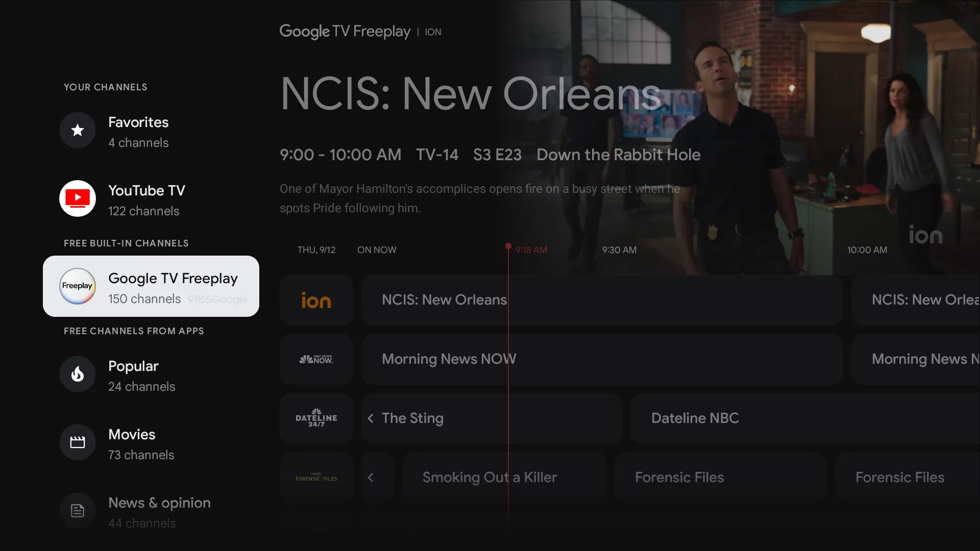Screen dimensions: 980x551
Task: Select the Dateline 24/7 channel logo
Action: click(315, 418)
